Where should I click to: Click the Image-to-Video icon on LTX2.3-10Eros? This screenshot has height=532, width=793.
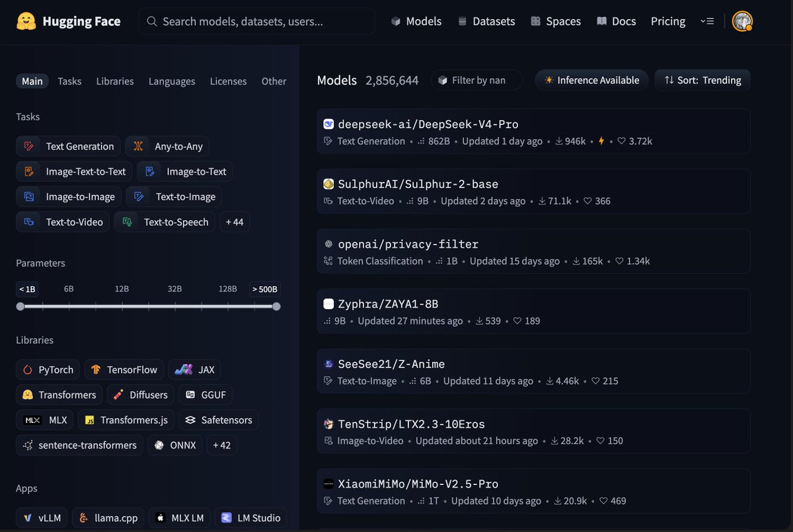pyautogui.click(x=328, y=441)
